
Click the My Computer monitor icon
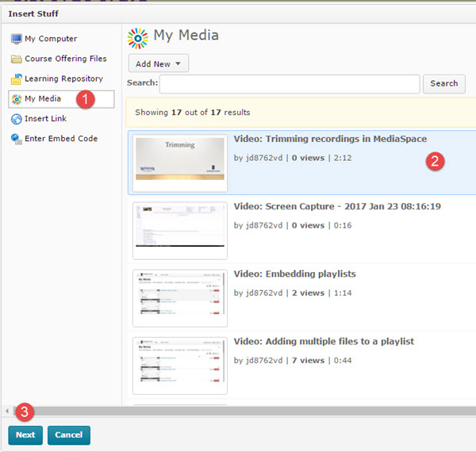coord(16,39)
